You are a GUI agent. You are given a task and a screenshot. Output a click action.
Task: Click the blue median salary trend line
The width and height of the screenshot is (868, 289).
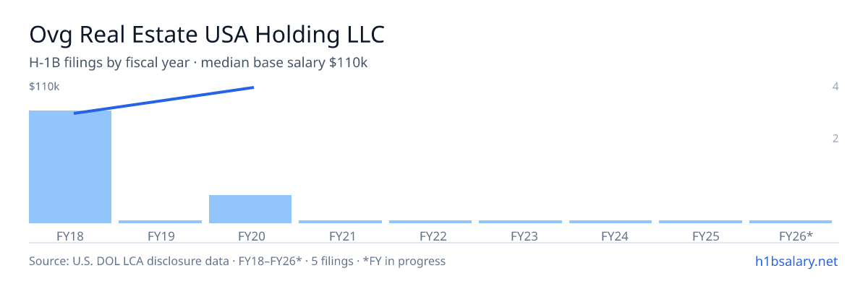coord(163,100)
